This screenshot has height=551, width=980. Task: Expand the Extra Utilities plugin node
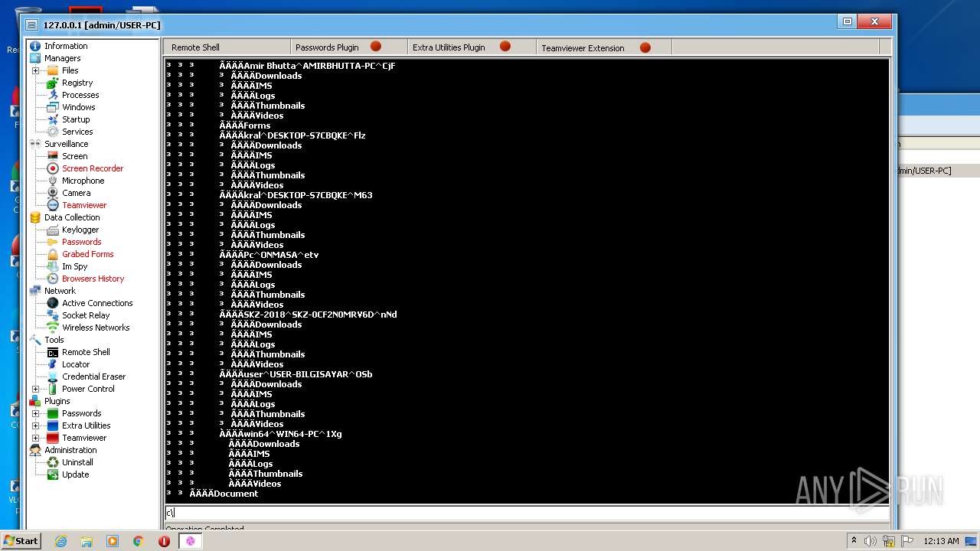(x=35, y=425)
